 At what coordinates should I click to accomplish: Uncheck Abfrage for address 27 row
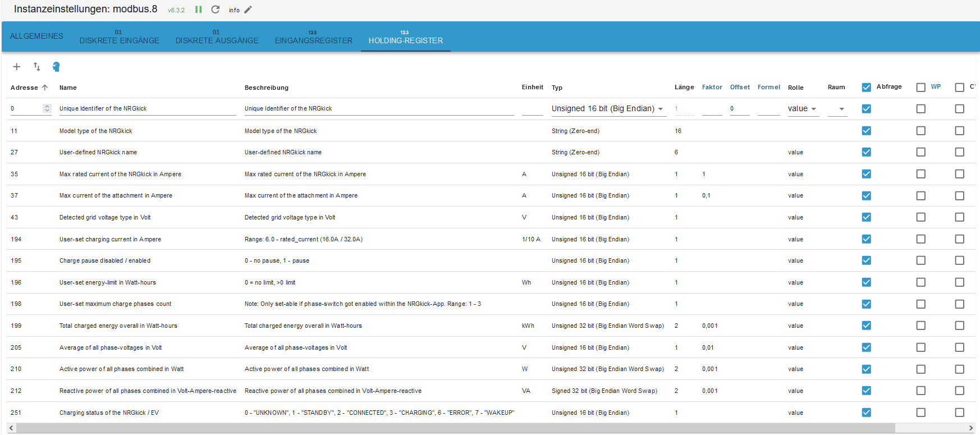[x=867, y=152]
